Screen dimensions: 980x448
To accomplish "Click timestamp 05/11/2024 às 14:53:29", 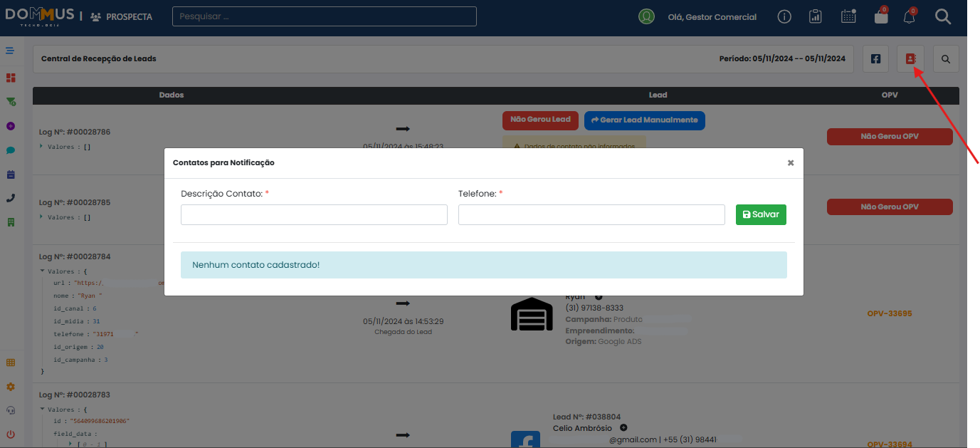I will tap(403, 322).
